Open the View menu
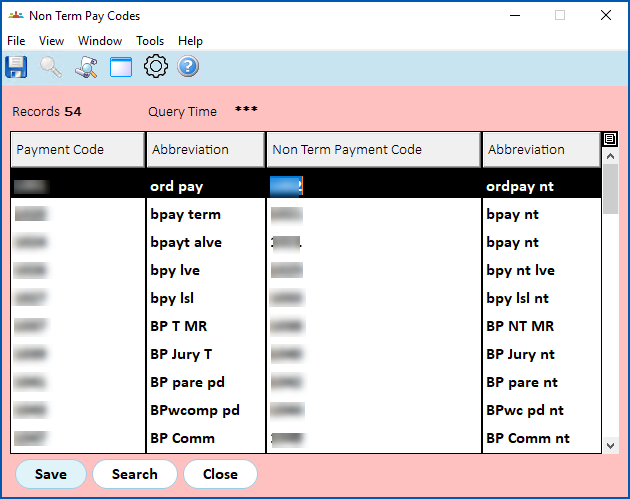 tap(51, 41)
